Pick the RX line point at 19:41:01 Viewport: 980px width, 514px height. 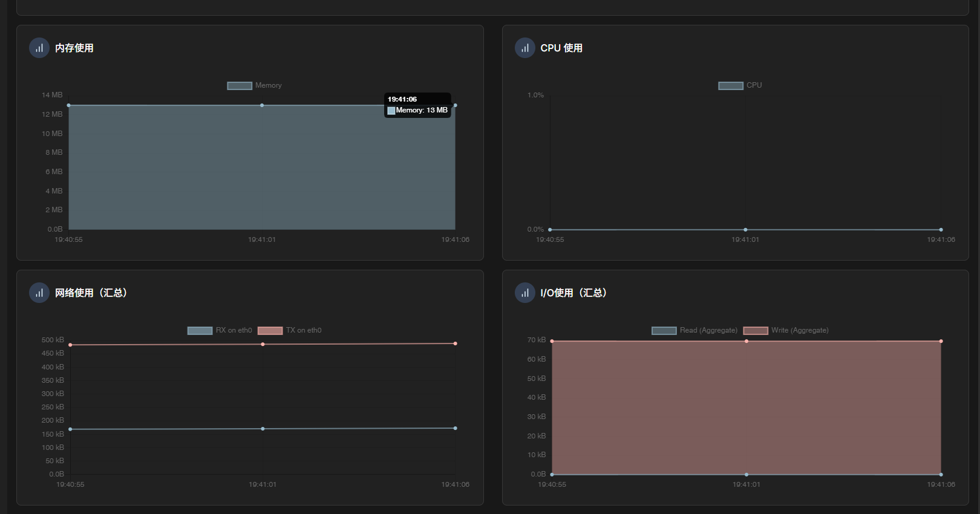(x=263, y=429)
